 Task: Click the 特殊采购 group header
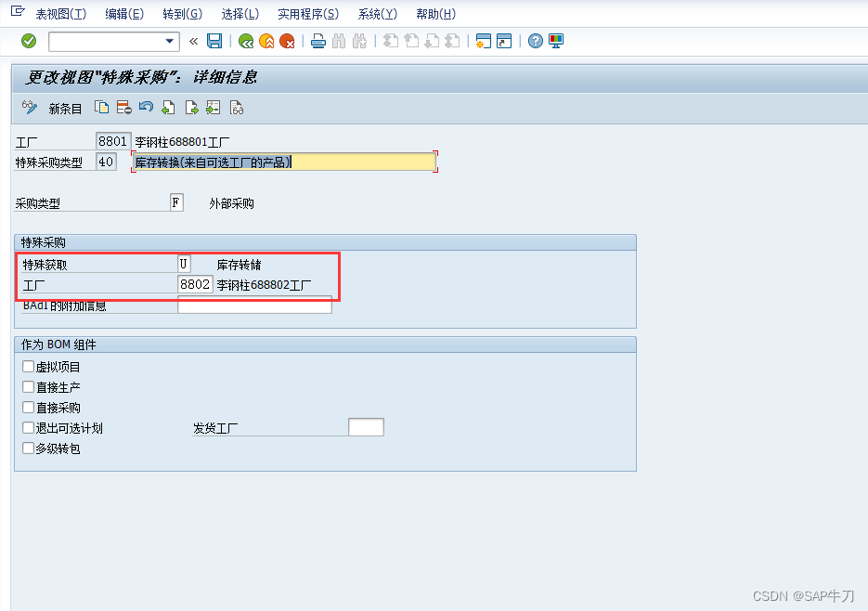click(326, 242)
